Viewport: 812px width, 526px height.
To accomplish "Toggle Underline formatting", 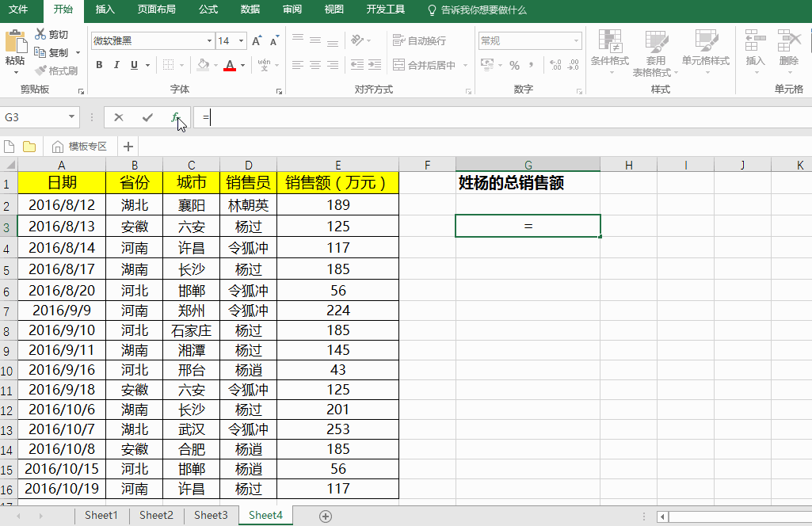I will pyautogui.click(x=134, y=65).
